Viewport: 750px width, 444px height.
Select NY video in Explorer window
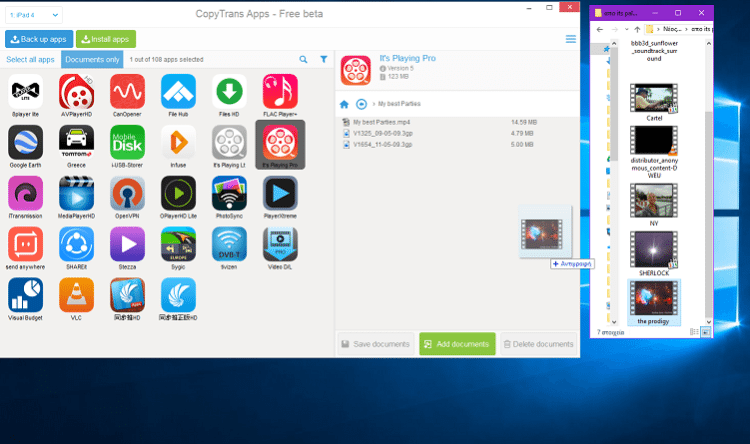(654, 205)
